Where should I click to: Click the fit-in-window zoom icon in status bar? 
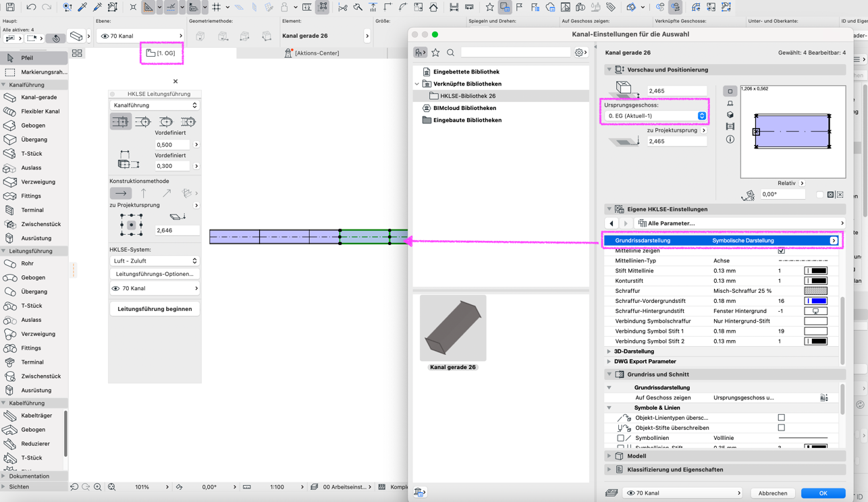[112, 486]
